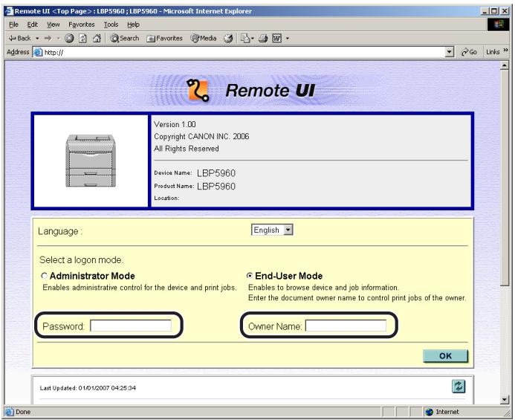Click the 'Last Updated: 01/01/2007 04:25:34' text
The width and height of the screenshot is (515, 420).
[x=88, y=388]
